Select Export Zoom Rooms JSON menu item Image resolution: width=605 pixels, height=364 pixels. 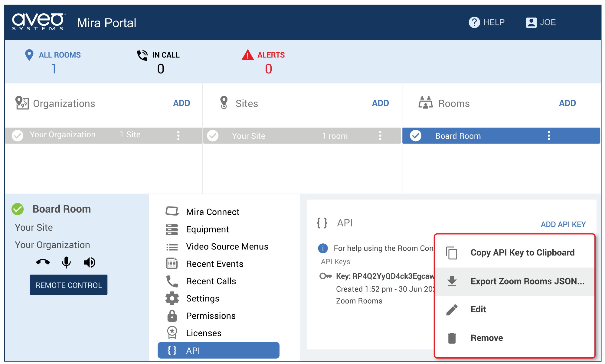click(x=527, y=281)
